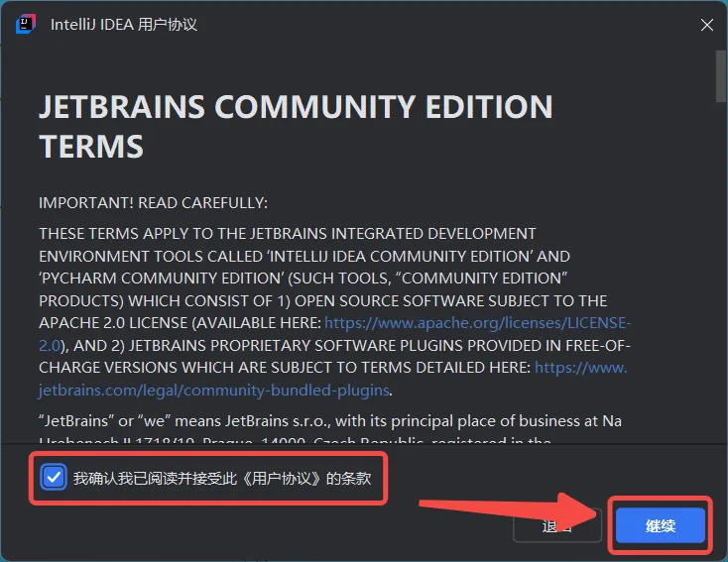Image resolution: width=728 pixels, height=562 pixels.
Task: Click the exit button beside 继续
Action: pyautogui.click(x=557, y=525)
